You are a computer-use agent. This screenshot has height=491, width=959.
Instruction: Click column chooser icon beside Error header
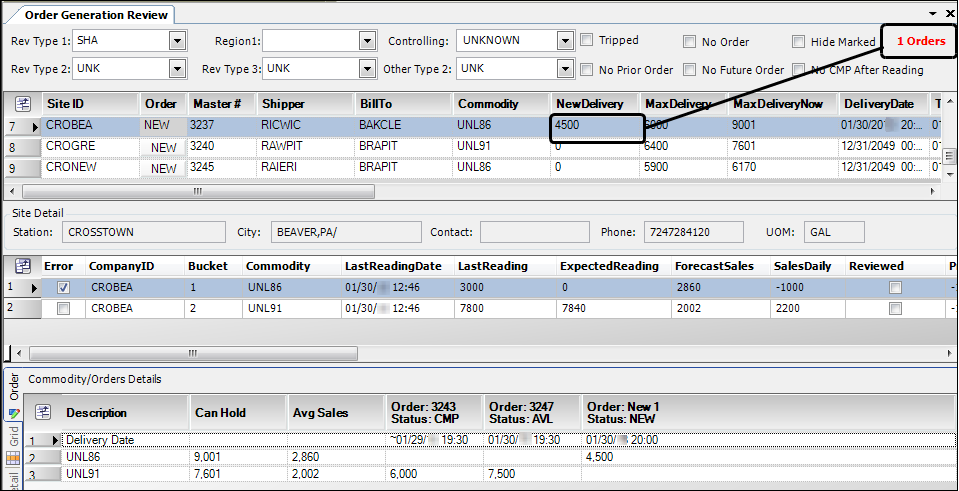(22, 267)
